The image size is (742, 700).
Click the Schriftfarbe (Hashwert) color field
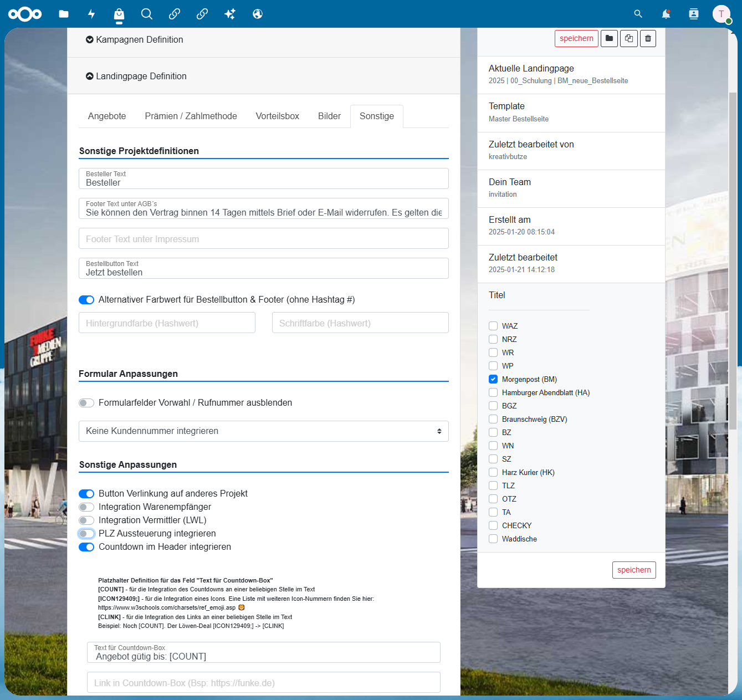[360, 323]
